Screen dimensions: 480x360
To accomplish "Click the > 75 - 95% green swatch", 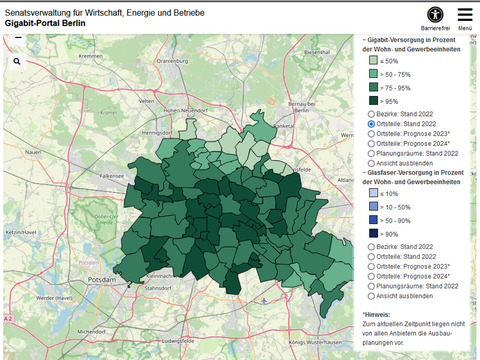I will (x=373, y=87).
